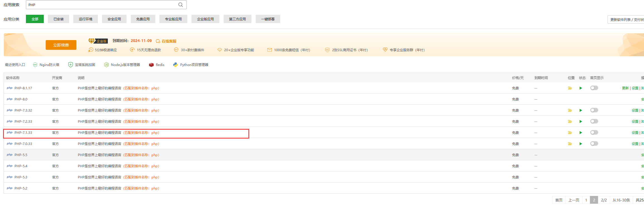Viewport: 644px width, 209px height.
Task: Switch to the 安全应用 category
Action: click(x=114, y=19)
